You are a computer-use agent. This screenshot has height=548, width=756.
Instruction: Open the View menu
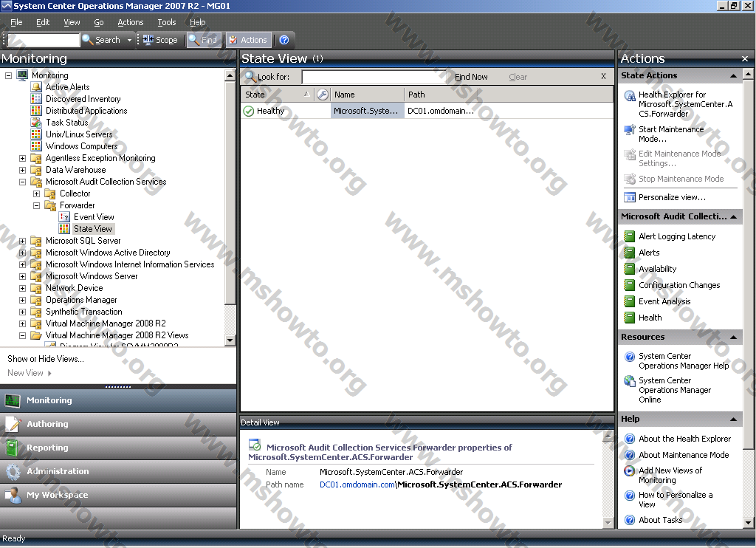(x=72, y=22)
